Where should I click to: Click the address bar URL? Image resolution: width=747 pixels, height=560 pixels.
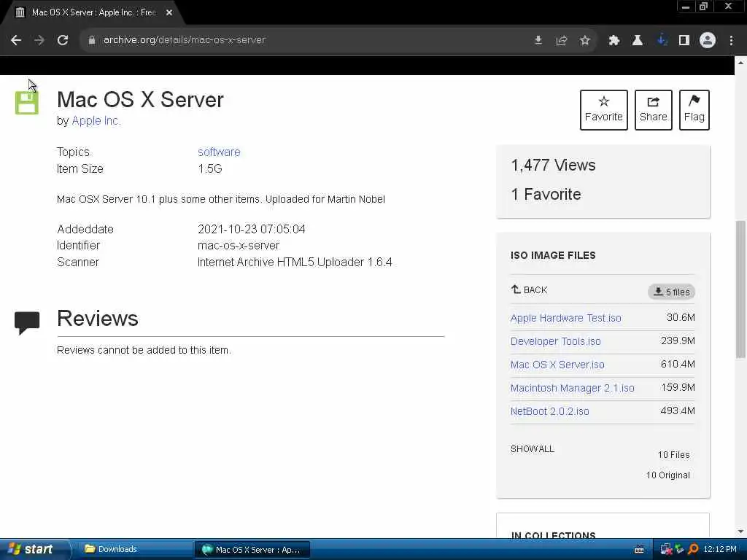point(185,40)
